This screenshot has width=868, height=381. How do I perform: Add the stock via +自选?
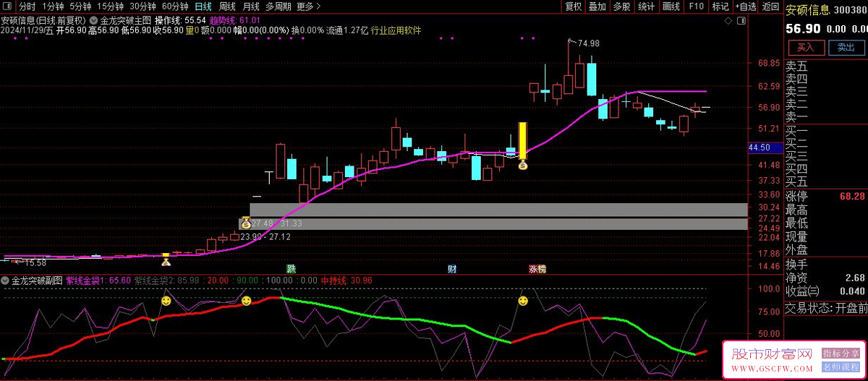click(x=744, y=7)
